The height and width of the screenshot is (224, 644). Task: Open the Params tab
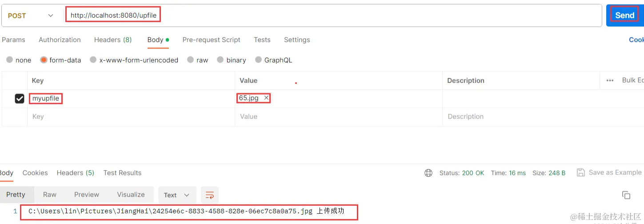[x=13, y=40]
